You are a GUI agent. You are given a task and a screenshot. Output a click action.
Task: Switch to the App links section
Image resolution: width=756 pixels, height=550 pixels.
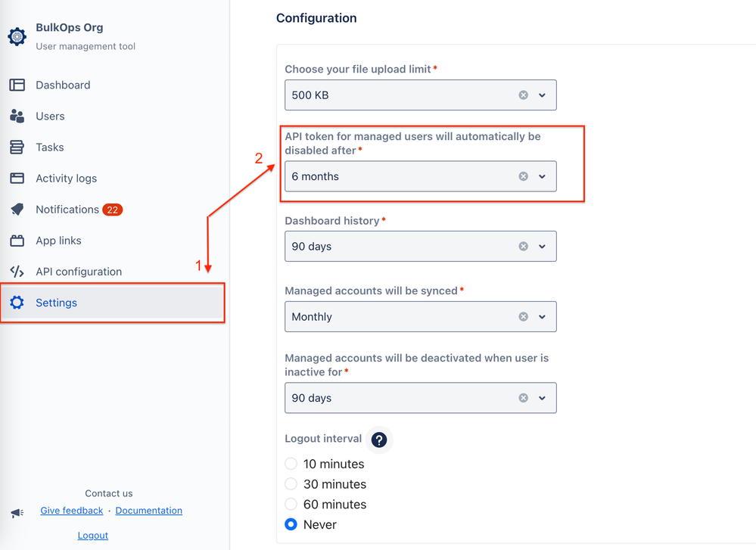point(57,240)
